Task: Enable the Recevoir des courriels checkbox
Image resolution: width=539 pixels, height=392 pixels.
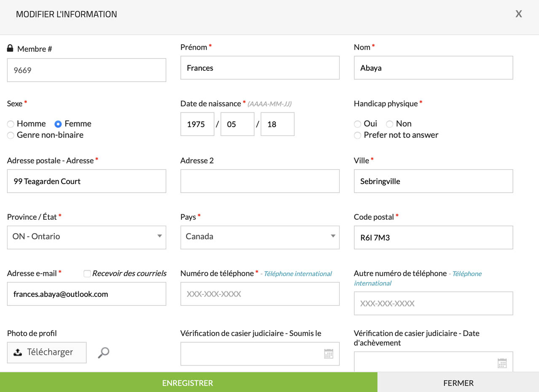Action: (x=87, y=274)
